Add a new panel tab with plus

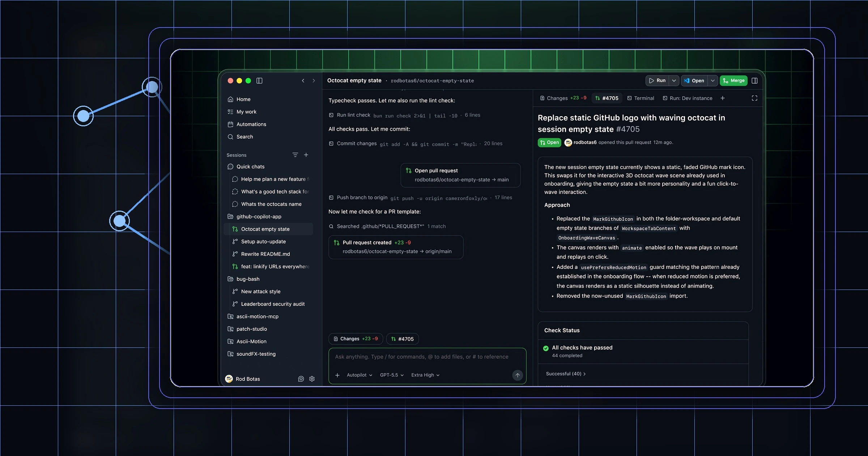coord(723,98)
